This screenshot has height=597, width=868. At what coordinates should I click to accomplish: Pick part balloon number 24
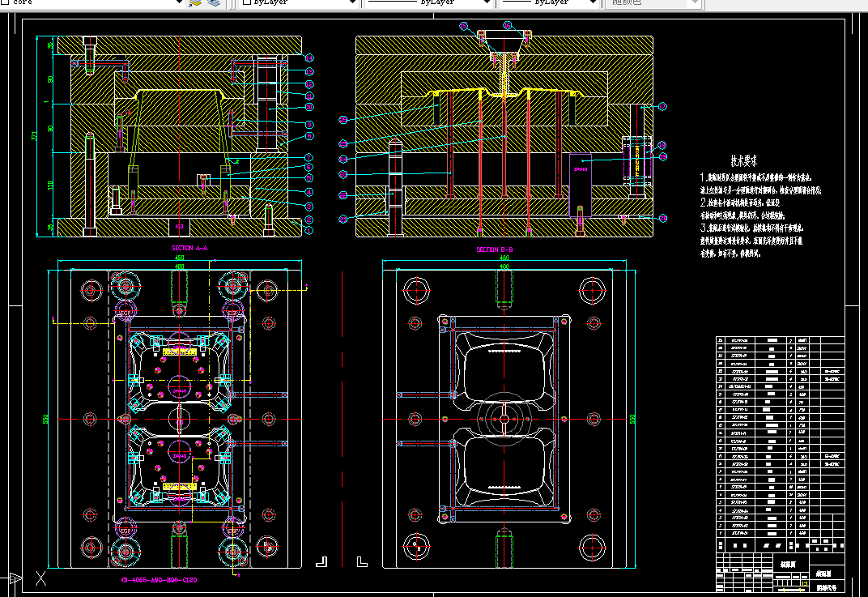(343, 159)
